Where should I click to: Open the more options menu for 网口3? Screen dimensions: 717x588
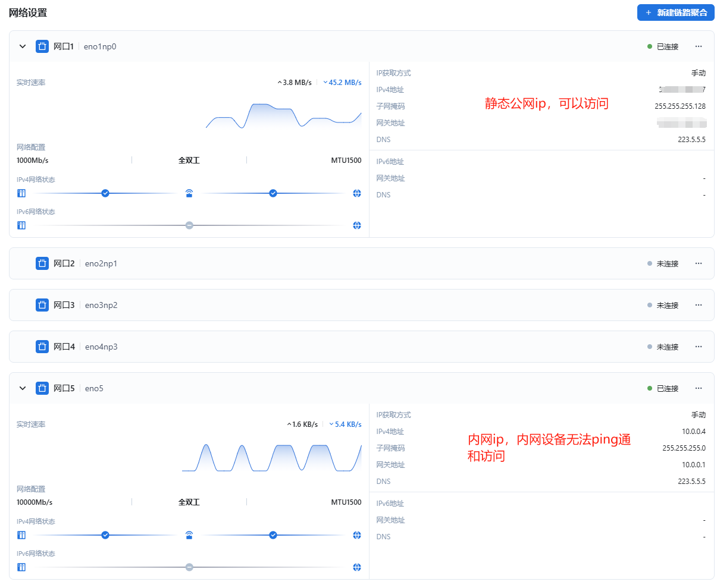[699, 305]
